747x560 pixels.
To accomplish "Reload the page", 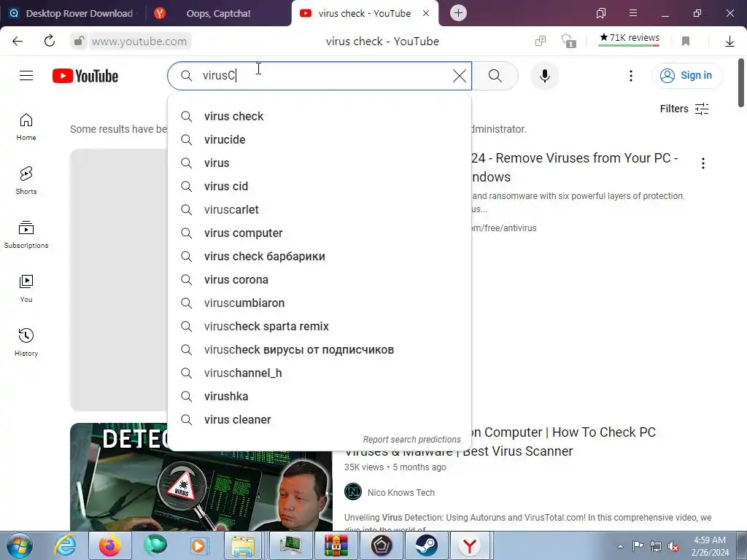I will coord(50,41).
